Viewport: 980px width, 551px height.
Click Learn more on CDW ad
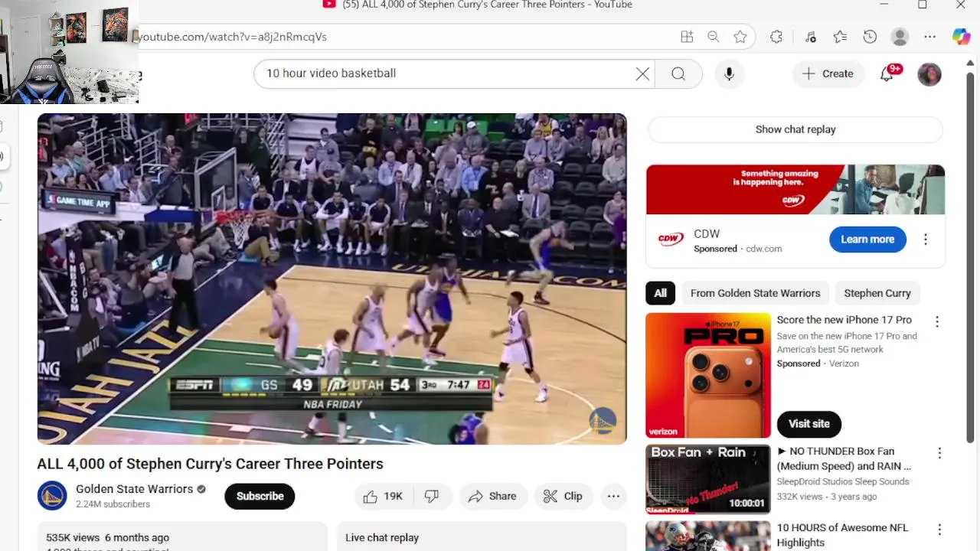tap(867, 240)
